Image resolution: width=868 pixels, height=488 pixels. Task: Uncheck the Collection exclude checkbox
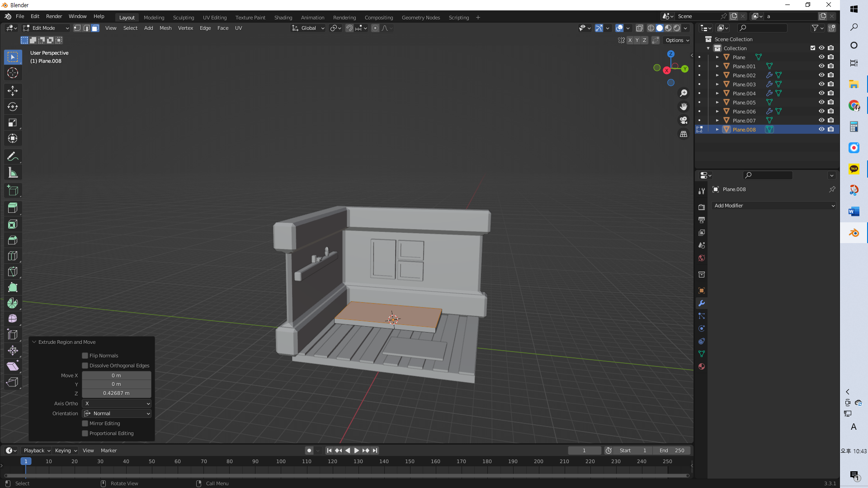pyautogui.click(x=813, y=48)
